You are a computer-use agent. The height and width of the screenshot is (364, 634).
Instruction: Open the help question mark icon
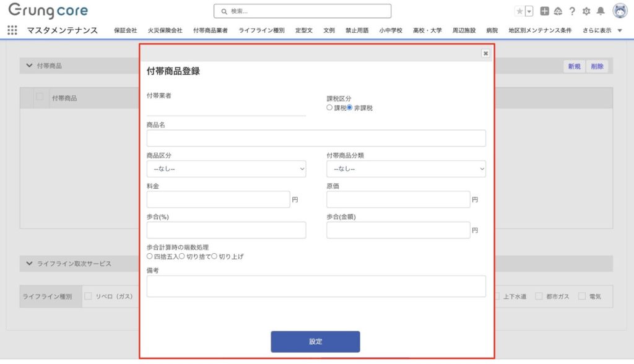[572, 11]
